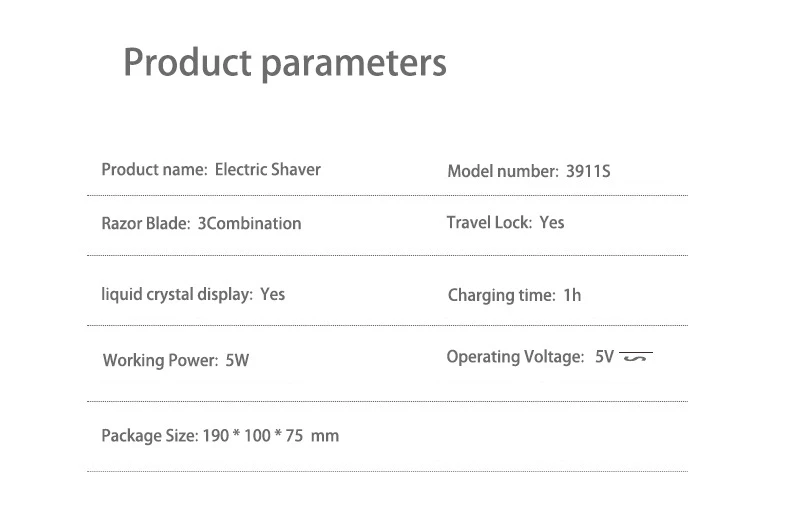Select the 5V voltage value
Image resolution: width=790 pixels, height=520 pixels.
[604, 357]
